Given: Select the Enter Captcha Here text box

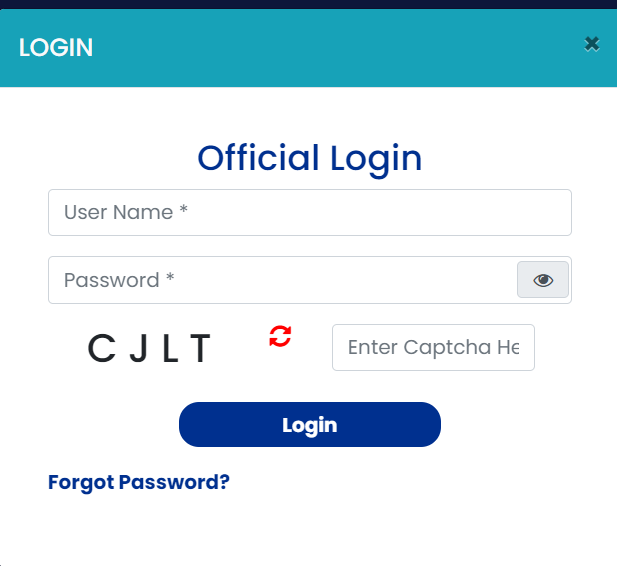Looking at the screenshot, I should point(433,348).
